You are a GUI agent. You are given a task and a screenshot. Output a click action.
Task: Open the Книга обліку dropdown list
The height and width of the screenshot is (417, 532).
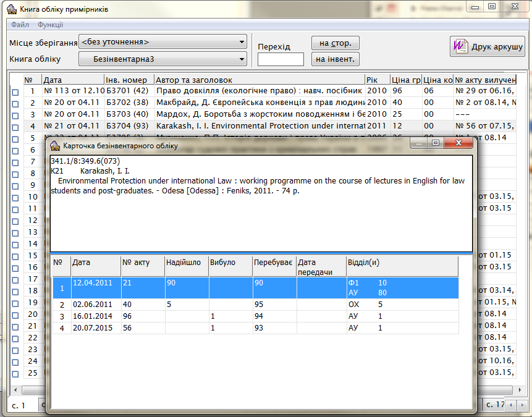point(242,59)
